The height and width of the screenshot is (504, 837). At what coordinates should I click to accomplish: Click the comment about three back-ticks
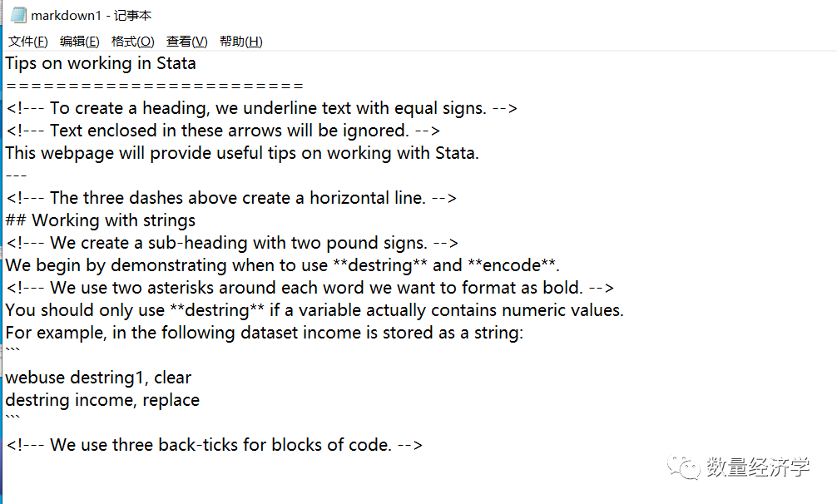click(x=212, y=444)
